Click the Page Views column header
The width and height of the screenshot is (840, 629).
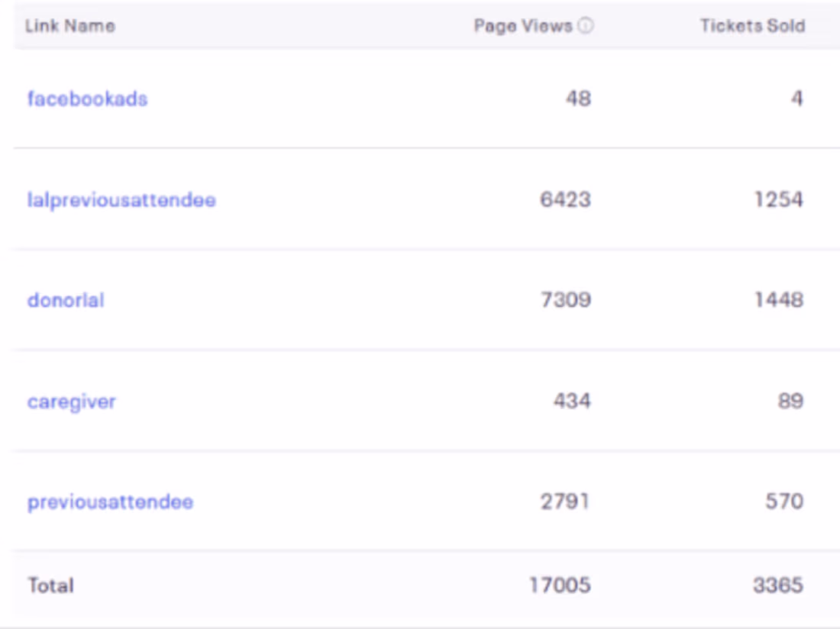pyautogui.click(x=523, y=26)
